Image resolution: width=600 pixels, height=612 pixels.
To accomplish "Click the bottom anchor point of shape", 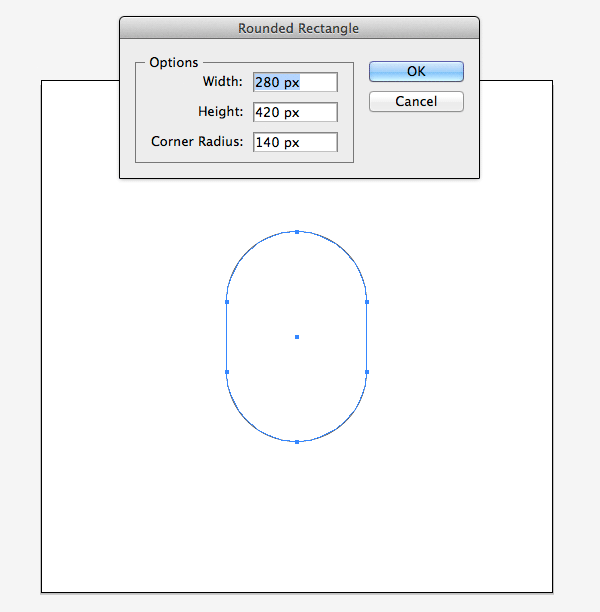I will coord(297,442).
